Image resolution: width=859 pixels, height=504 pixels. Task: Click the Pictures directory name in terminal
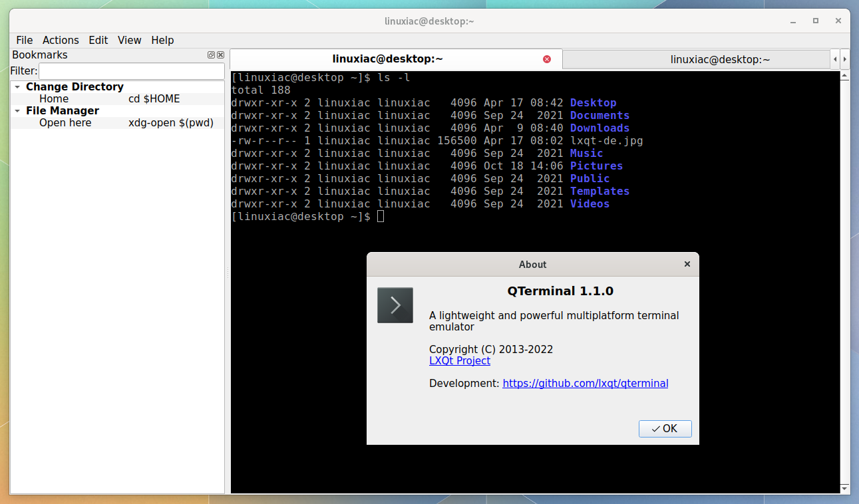(x=597, y=166)
